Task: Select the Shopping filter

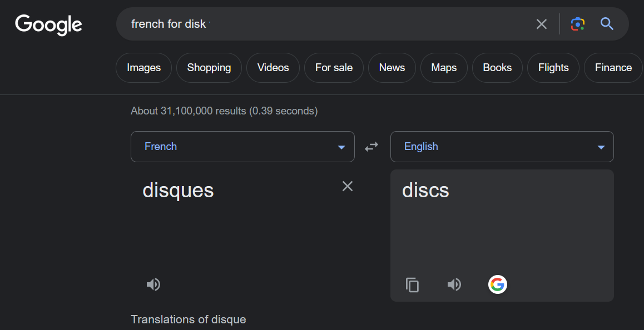Action: (209, 68)
